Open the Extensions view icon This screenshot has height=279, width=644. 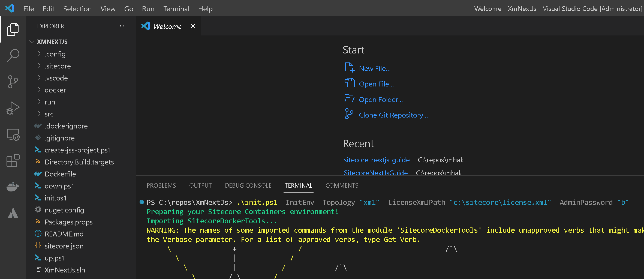click(x=13, y=160)
